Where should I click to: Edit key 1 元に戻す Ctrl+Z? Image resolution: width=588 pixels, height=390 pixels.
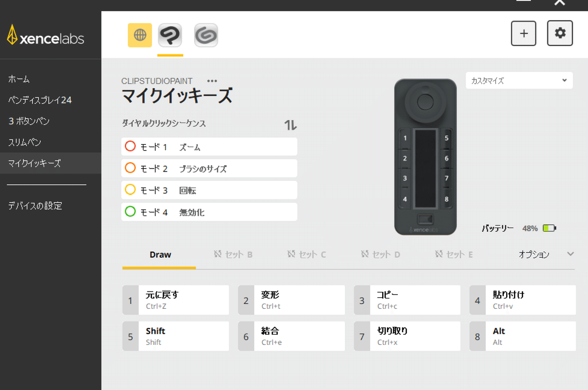point(175,300)
